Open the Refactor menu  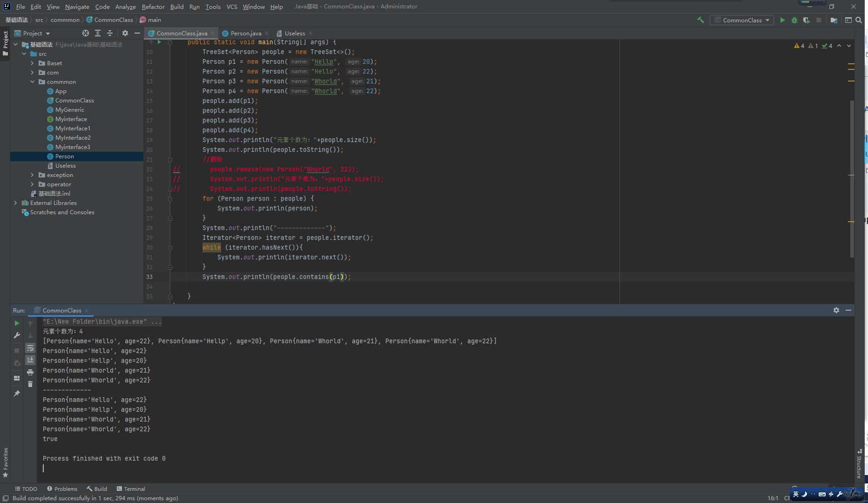[153, 7]
